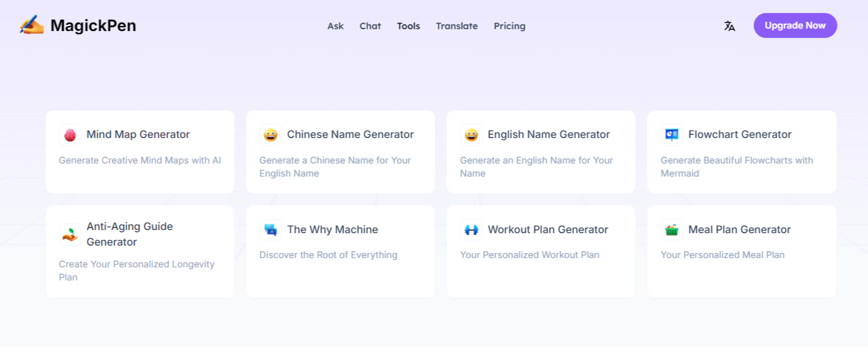This screenshot has height=347, width=868.
Task: Click the MagickPen pen logo icon
Action: click(31, 25)
